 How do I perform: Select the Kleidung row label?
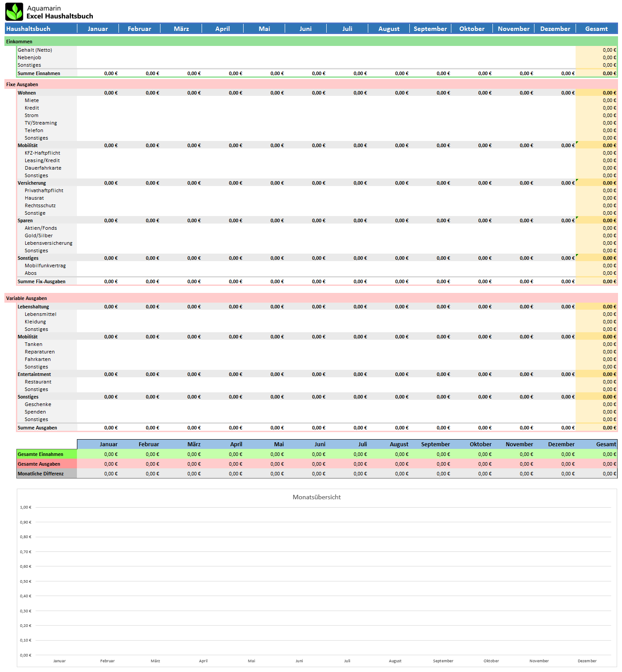35,322
